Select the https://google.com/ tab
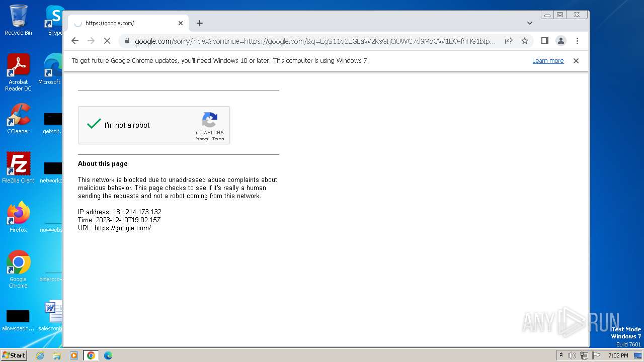This screenshot has height=362, width=644. pyautogui.click(x=128, y=23)
